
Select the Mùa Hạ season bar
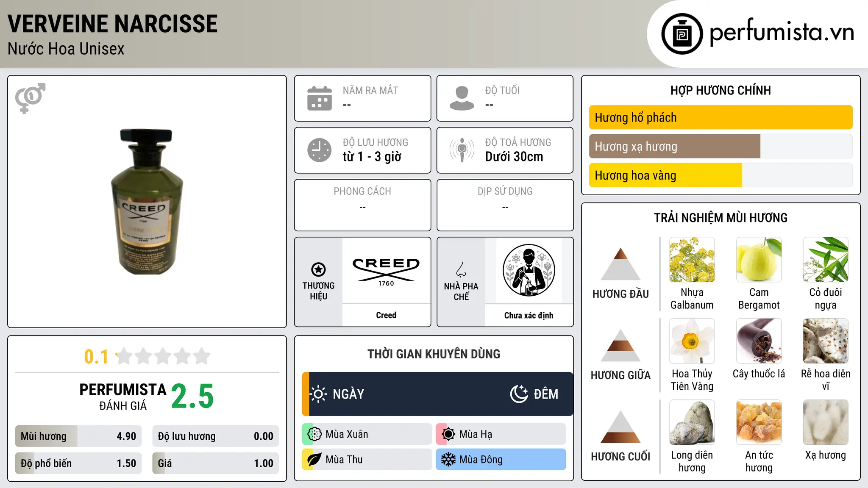[x=501, y=434]
